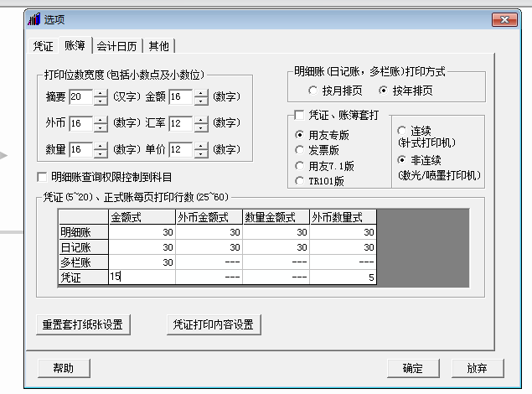Click the 数量金额式 column header
The image size is (532, 394).
(276, 217)
